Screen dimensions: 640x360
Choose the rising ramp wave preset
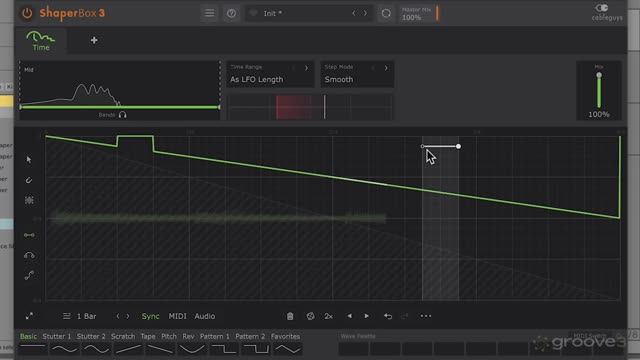[x=128, y=349]
